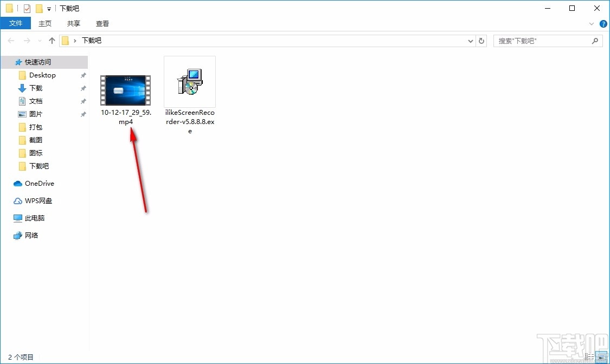Unpin Desktop from quick access
The width and height of the screenshot is (610, 364).
click(x=82, y=75)
